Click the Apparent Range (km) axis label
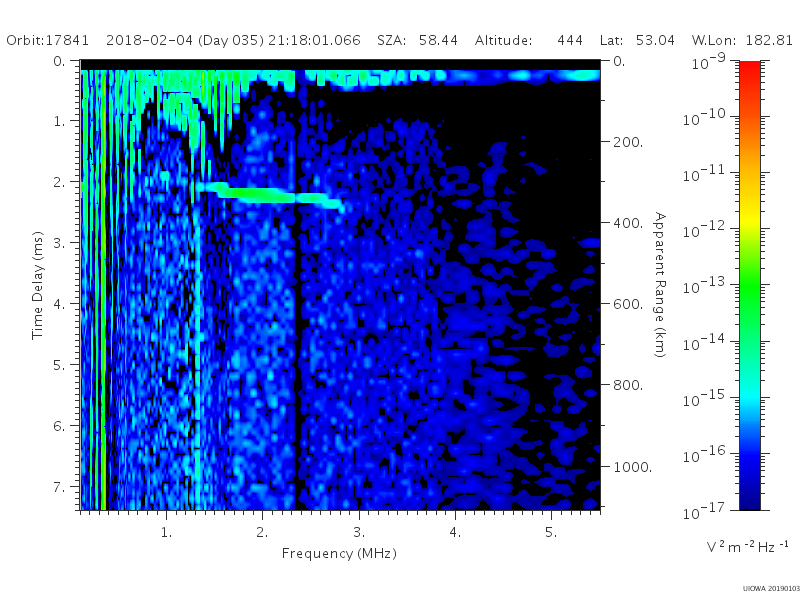 pos(660,285)
